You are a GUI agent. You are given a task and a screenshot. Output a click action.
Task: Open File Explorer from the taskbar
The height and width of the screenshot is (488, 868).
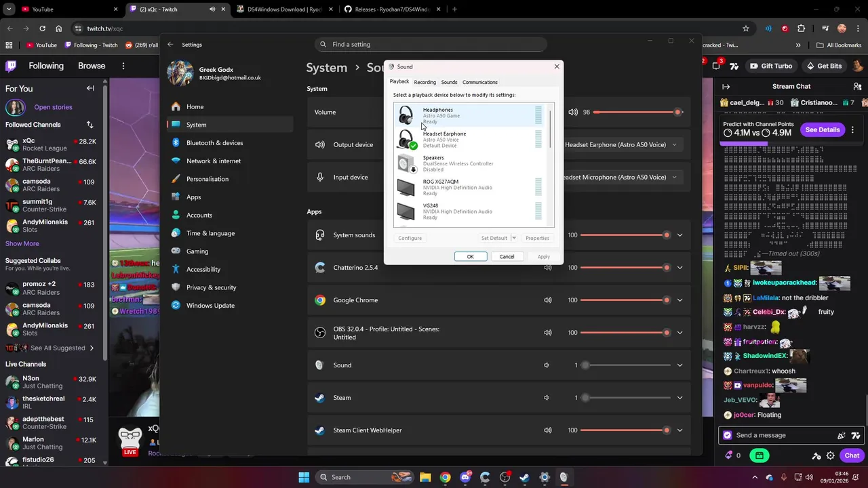(425, 477)
